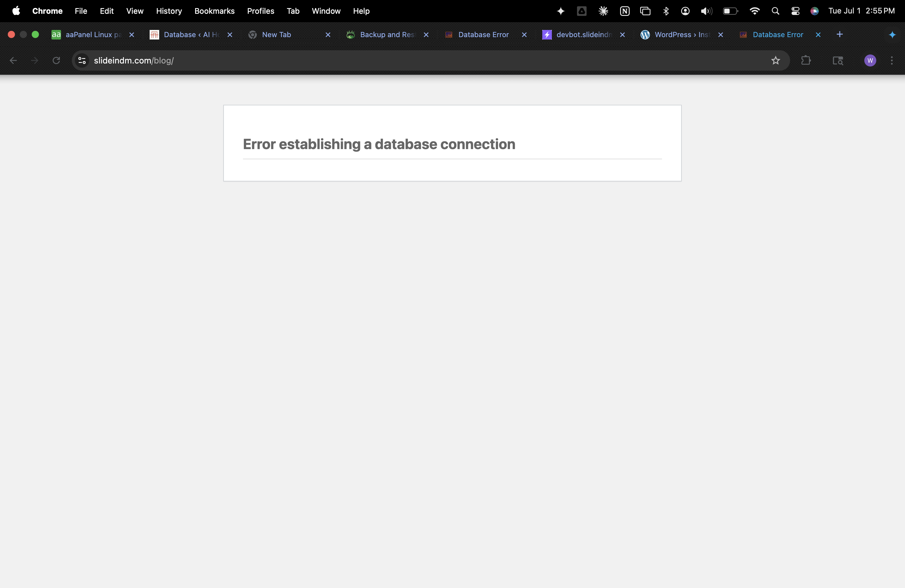Toggle Bluetooth from the menu bar
The height and width of the screenshot is (588, 905).
point(666,11)
